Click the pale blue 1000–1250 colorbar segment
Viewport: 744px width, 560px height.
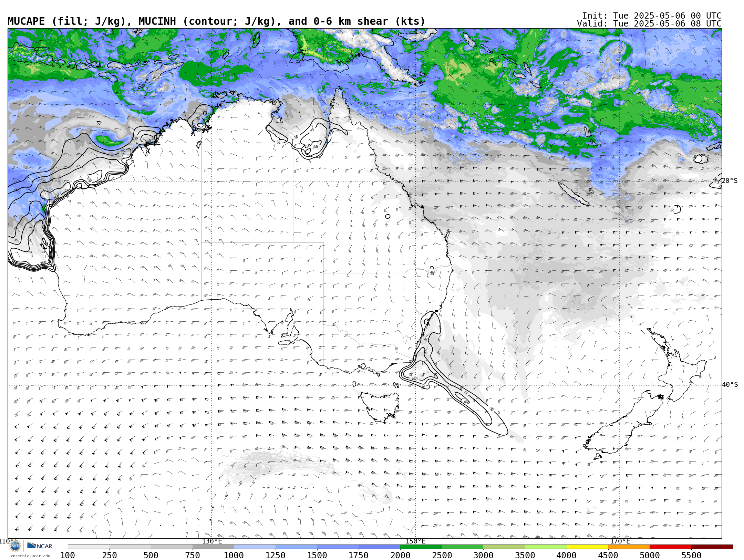(255, 547)
